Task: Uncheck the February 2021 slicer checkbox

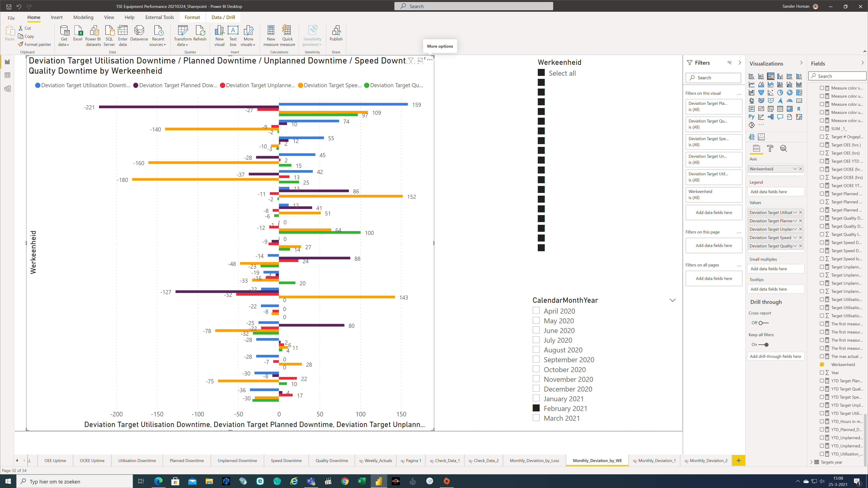Action: (x=536, y=408)
